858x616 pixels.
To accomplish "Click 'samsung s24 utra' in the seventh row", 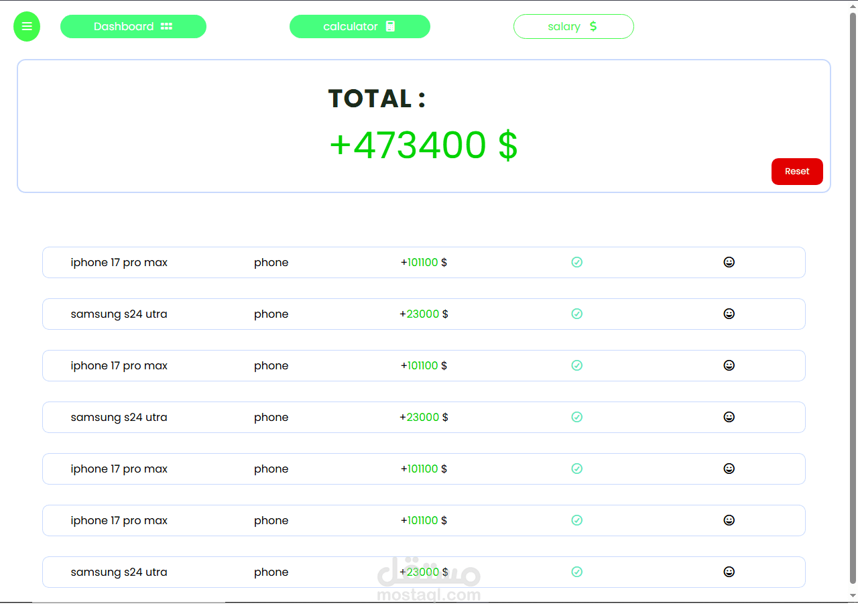I will 119,572.
